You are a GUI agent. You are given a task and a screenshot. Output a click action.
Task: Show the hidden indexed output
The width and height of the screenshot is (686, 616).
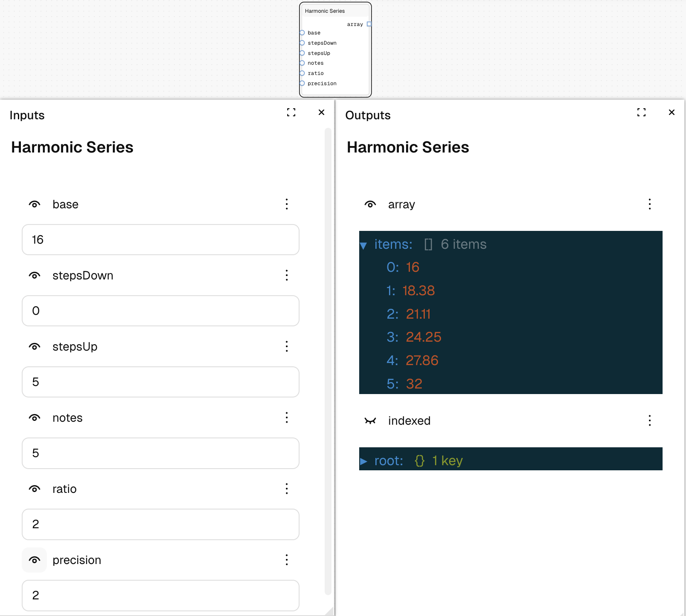(370, 421)
